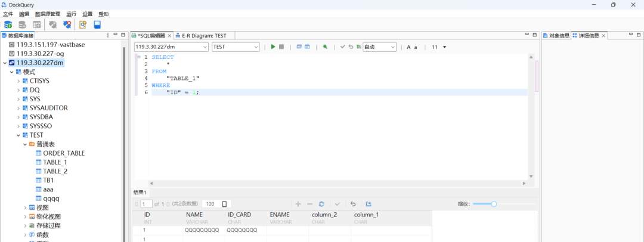Screen dimensions: 644x242
Task: Click the gray stop execution square
Action: pos(281,47)
